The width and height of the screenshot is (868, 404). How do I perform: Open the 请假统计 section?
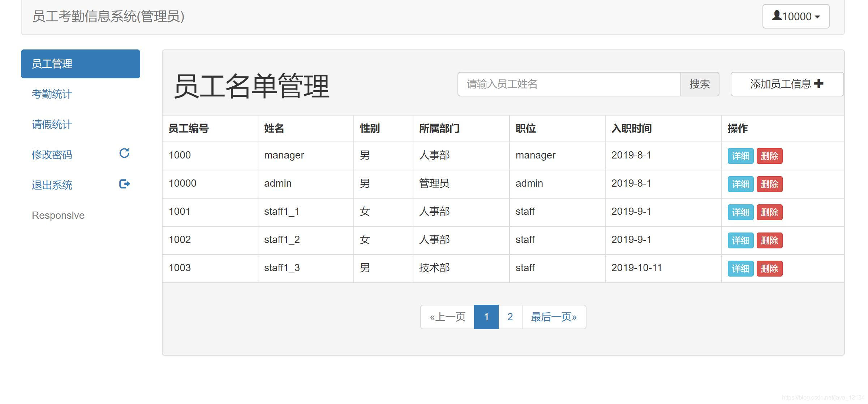point(52,125)
